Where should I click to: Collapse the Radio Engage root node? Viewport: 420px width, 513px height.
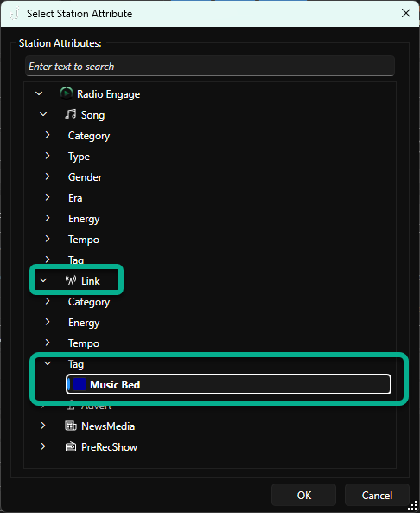pos(39,93)
